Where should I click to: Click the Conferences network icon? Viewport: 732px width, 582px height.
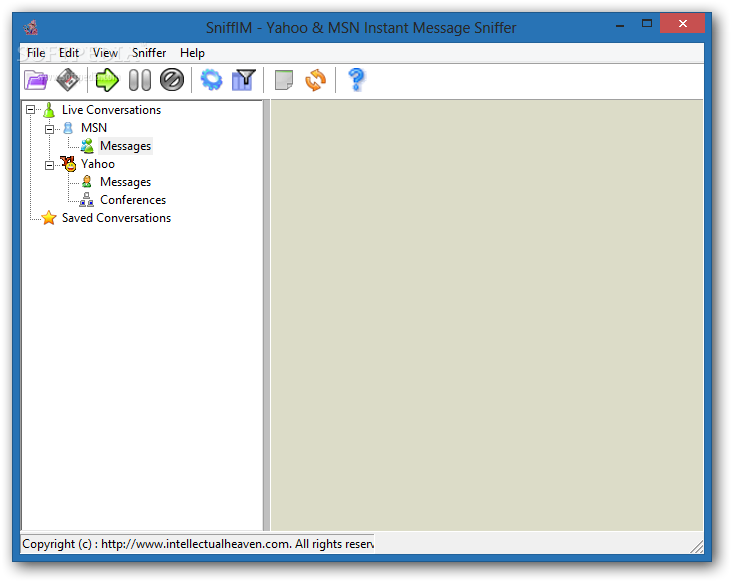pyautogui.click(x=87, y=200)
